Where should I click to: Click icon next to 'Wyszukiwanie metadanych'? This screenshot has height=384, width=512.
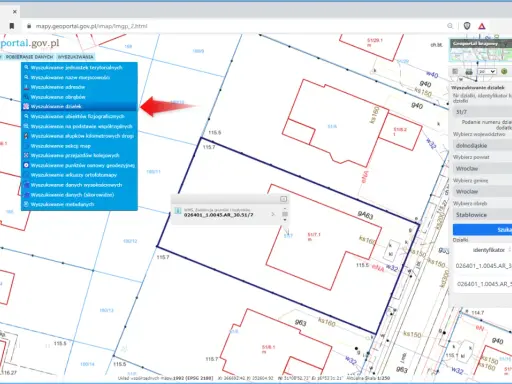[x=26, y=204]
